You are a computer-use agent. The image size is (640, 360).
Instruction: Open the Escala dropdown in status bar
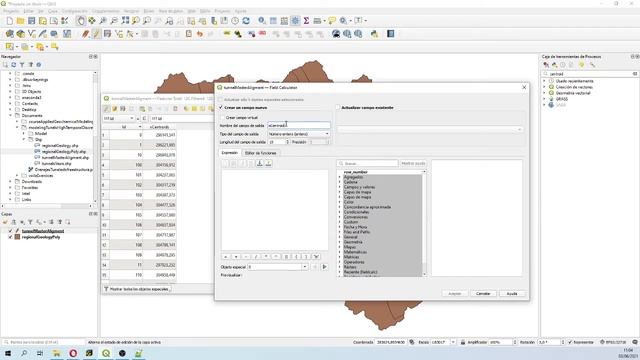click(453, 342)
